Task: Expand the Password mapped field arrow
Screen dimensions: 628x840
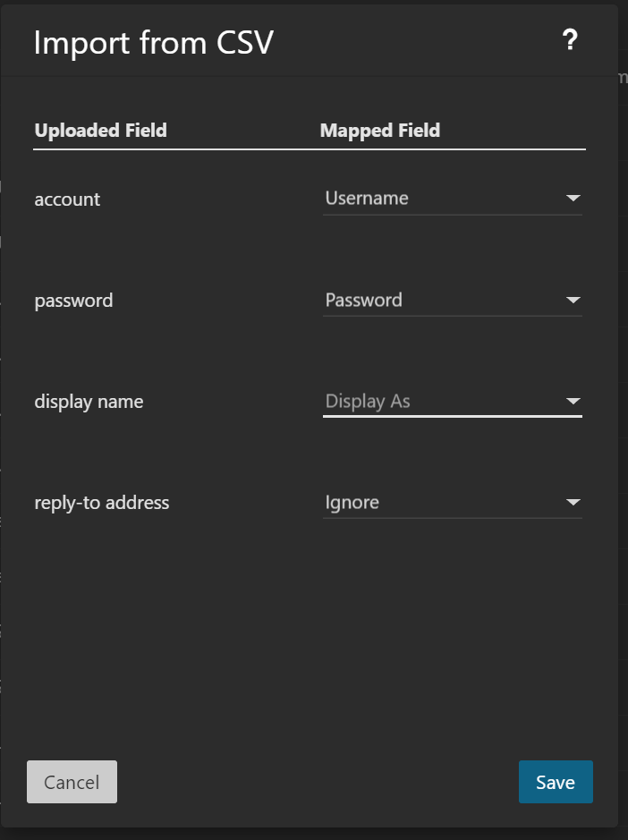Action: (x=573, y=300)
